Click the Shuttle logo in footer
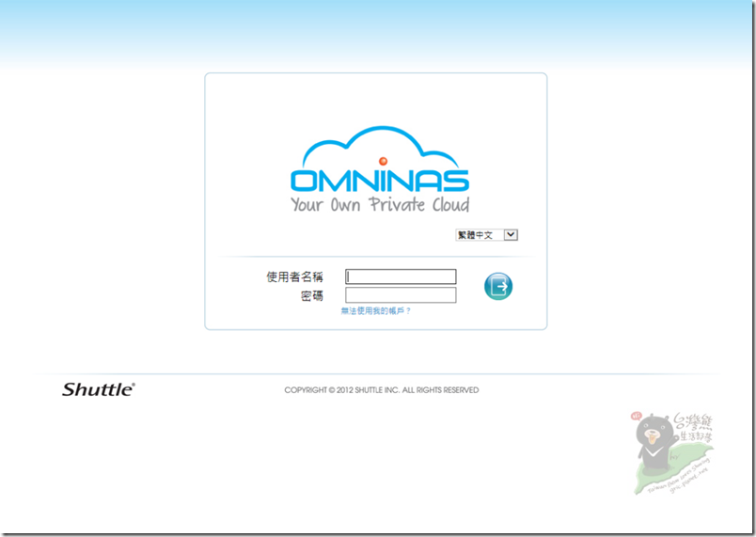 pyautogui.click(x=99, y=389)
